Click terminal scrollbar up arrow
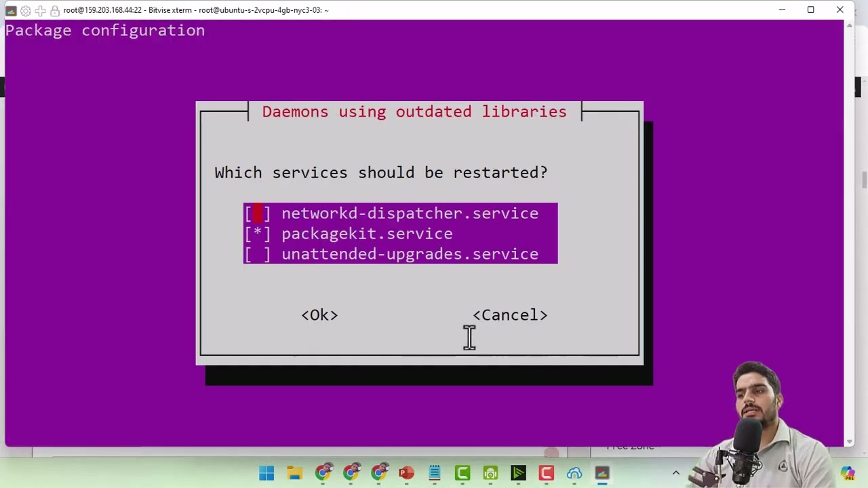 pos(850,26)
